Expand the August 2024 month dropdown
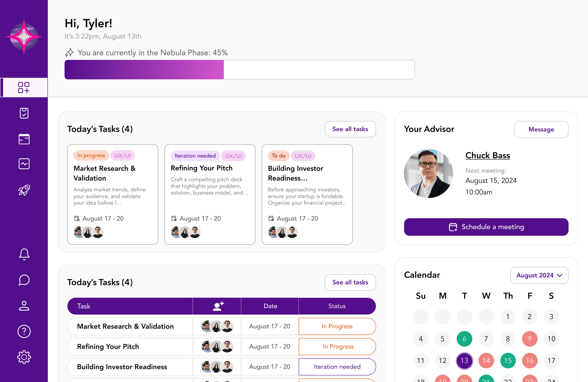 539,275
